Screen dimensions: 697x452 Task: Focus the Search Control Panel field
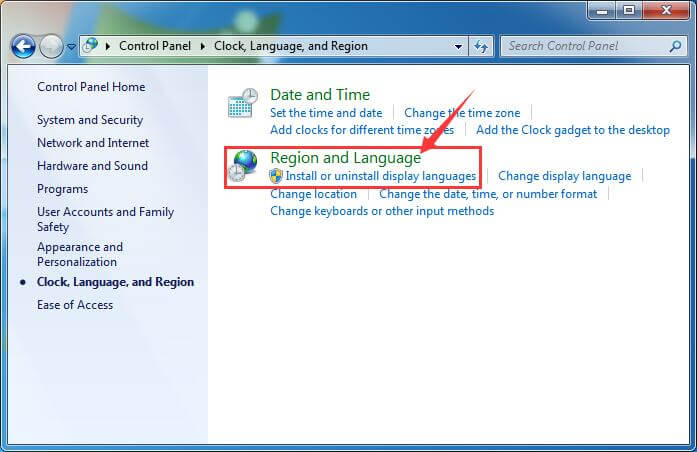point(594,46)
